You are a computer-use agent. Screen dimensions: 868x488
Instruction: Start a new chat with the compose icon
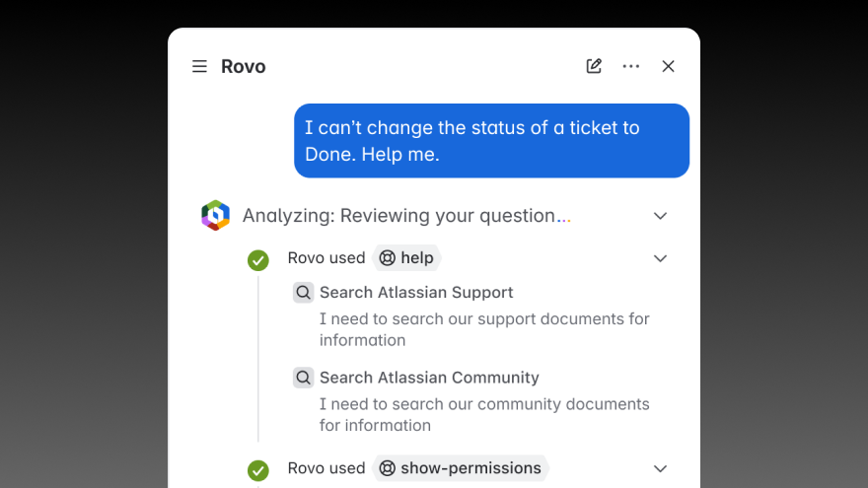click(x=594, y=66)
